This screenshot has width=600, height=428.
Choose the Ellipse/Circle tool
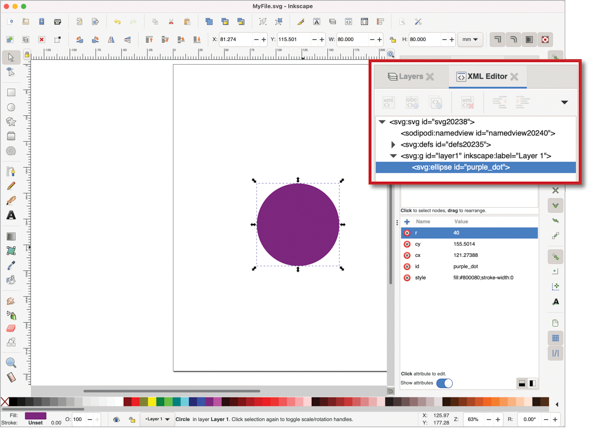point(11,107)
